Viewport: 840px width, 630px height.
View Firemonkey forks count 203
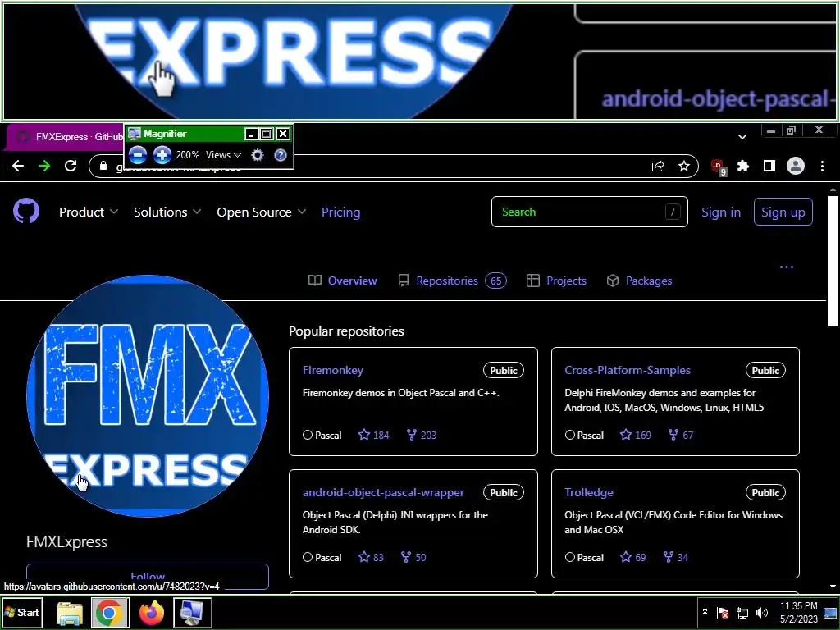click(x=422, y=435)
